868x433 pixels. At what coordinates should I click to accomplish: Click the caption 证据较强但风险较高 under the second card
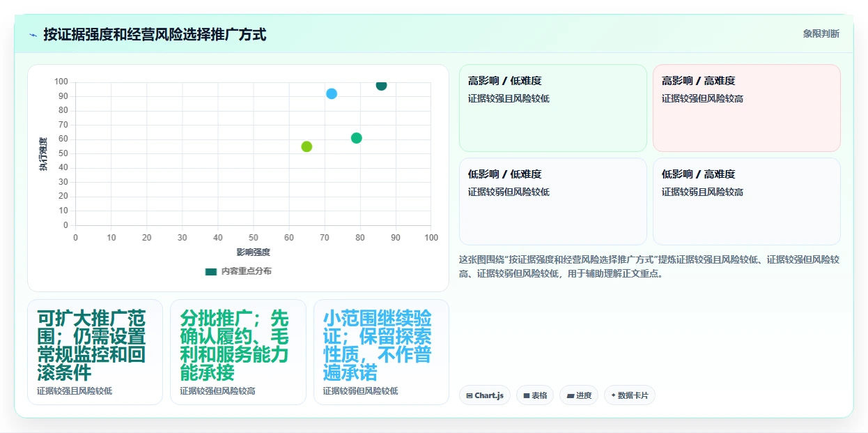tap(217, 391)
